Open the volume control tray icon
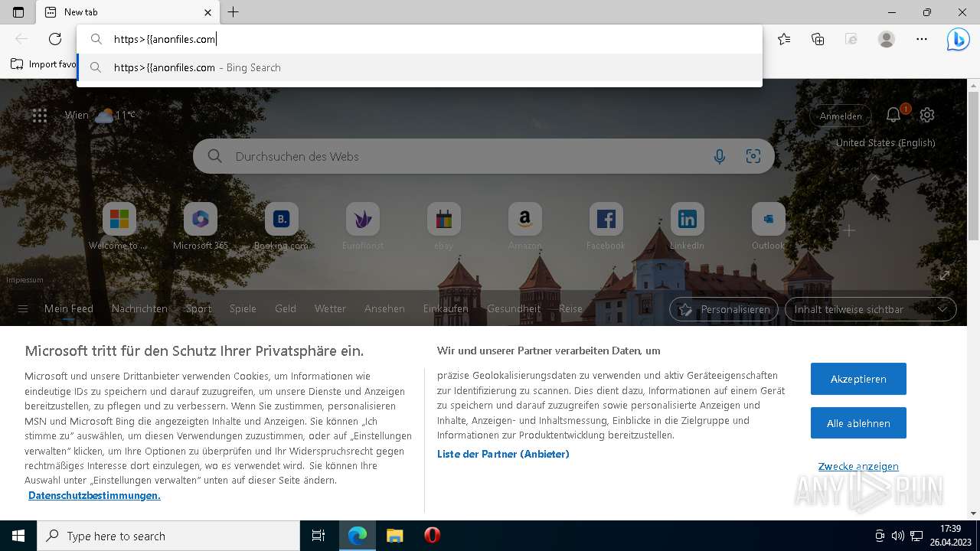The height and width of the screenshot is (551, 980). pyautogui.click(x=898, y=536)
